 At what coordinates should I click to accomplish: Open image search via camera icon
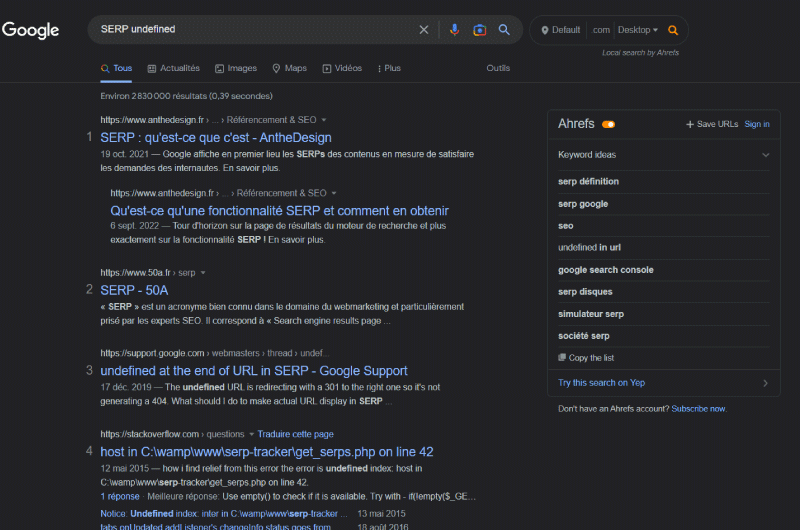480,30
